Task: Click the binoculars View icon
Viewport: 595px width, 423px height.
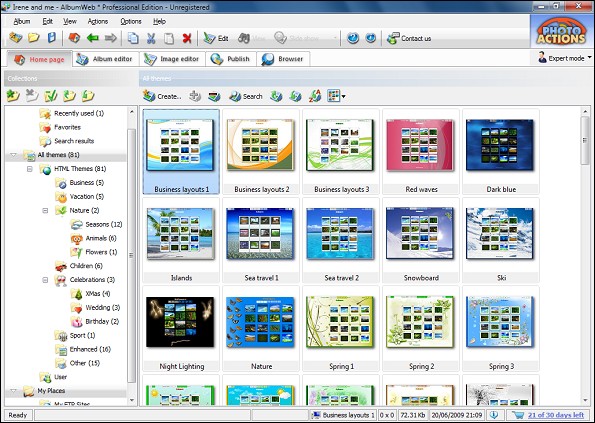Action: pyautogui.click(x=244, y=38)
